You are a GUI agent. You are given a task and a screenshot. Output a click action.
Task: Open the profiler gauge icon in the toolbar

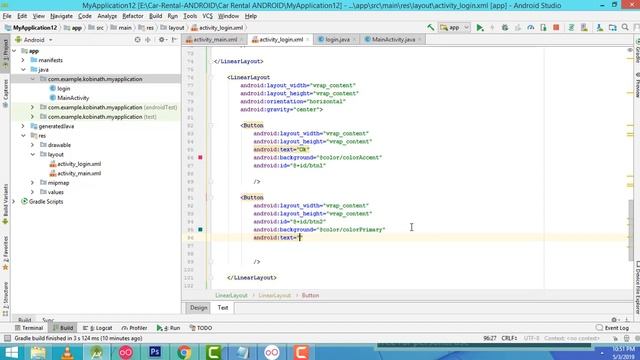pos(531,27)
